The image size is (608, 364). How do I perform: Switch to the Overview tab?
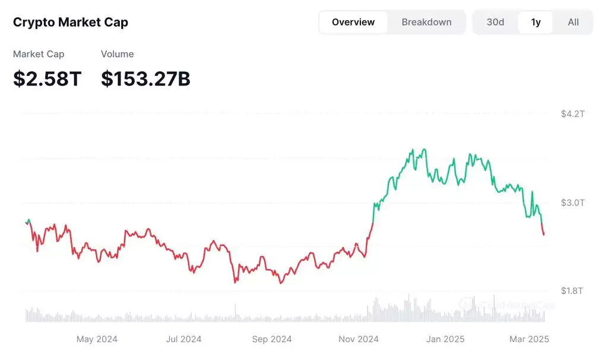click(353, 22)
